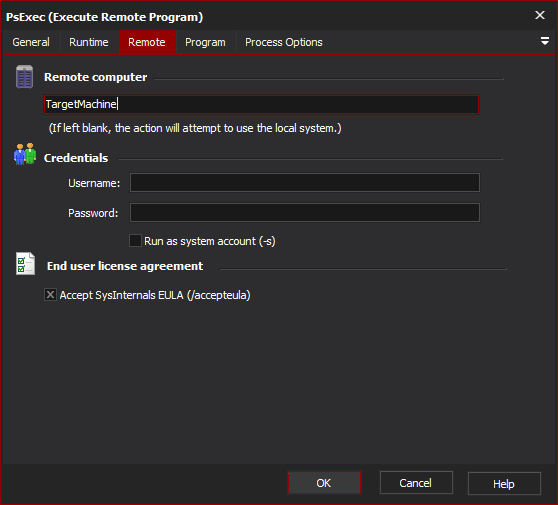Screen dimensions: 558x505
Task: Focus the Password input field
Action: [305, 212]
